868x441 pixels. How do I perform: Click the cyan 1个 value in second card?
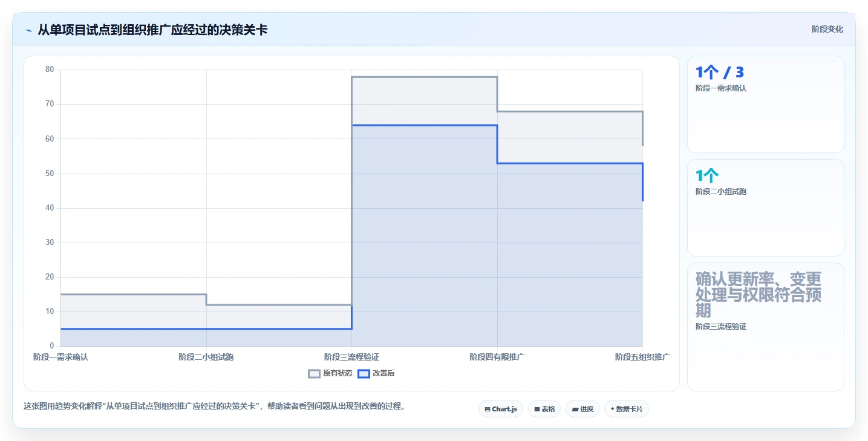click(707, 176)
